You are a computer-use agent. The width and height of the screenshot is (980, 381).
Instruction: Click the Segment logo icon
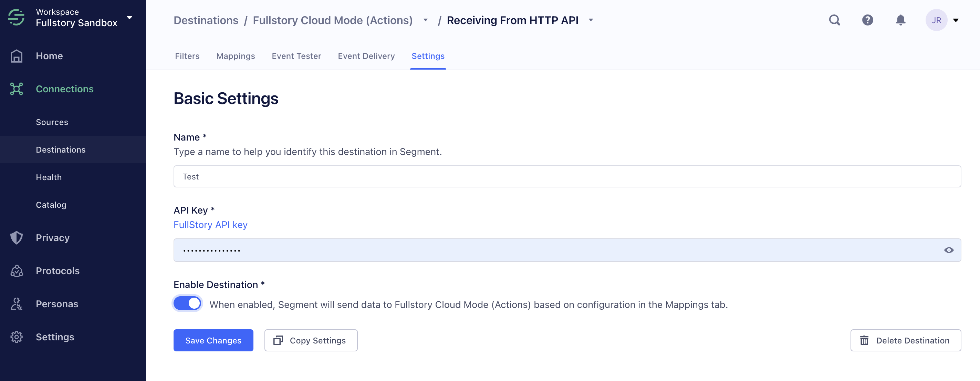(17, 18)
